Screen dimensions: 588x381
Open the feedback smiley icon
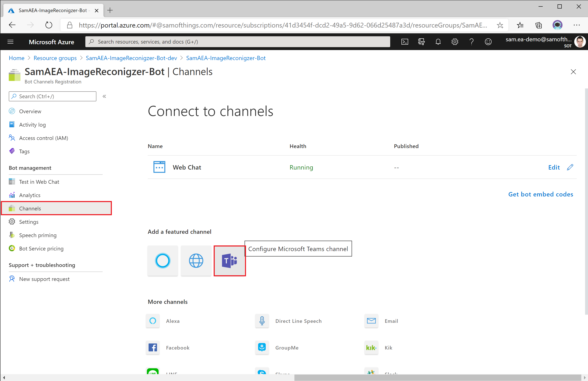pos(488,42)
